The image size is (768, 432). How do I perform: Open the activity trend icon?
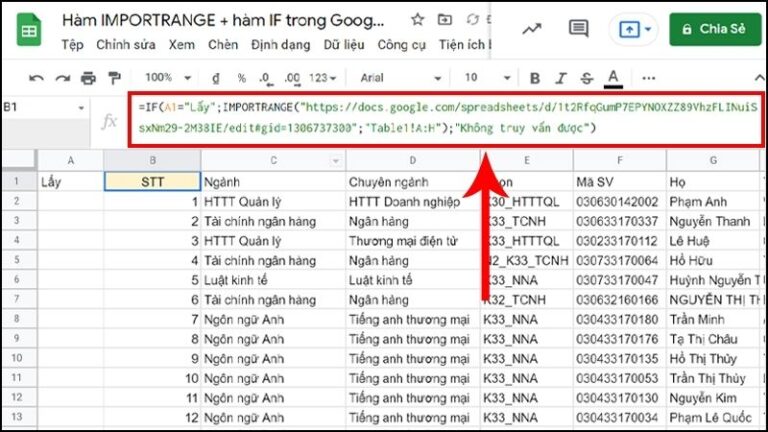(531, 29)
